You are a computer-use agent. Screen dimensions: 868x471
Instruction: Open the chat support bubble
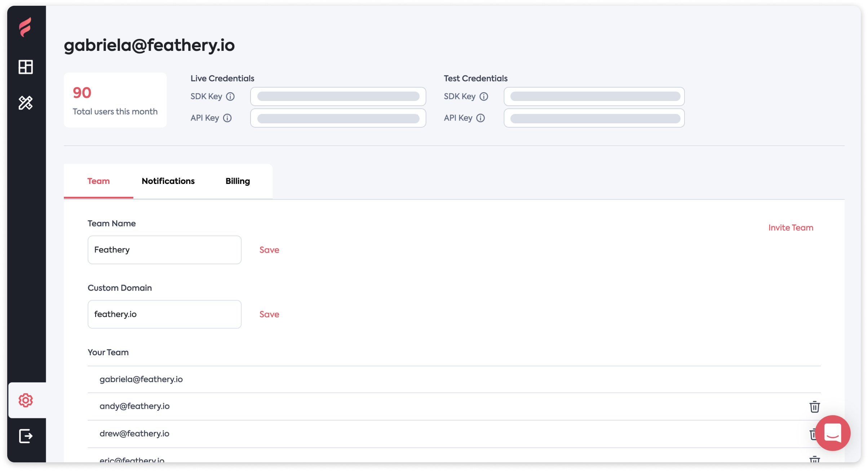pos(833,433)
